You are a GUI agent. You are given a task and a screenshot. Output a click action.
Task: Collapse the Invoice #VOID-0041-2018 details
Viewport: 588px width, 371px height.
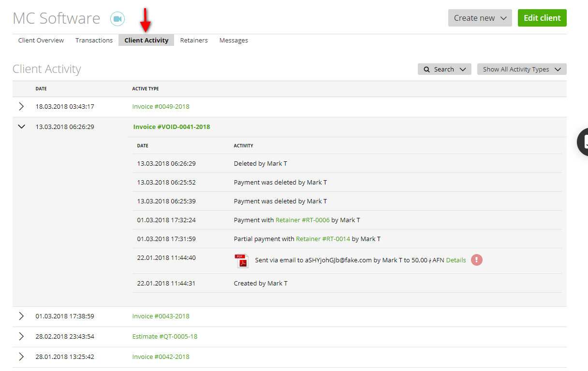(x=21, y=126)
